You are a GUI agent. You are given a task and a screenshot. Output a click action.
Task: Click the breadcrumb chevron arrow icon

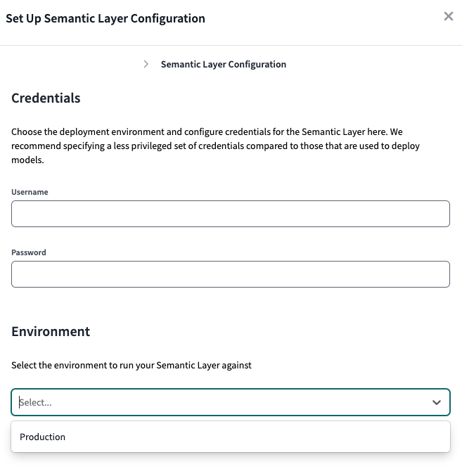pyautogui.click(x=146, y=64)
